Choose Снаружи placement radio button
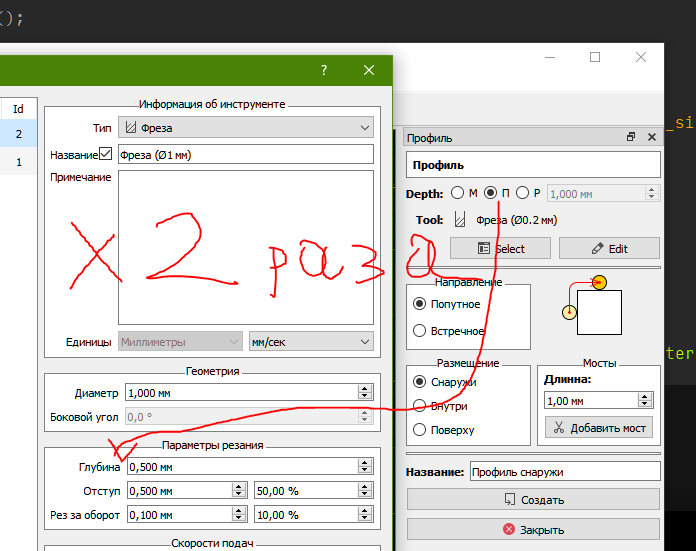This screenshot has width=696, height=551. coord(419,382)
